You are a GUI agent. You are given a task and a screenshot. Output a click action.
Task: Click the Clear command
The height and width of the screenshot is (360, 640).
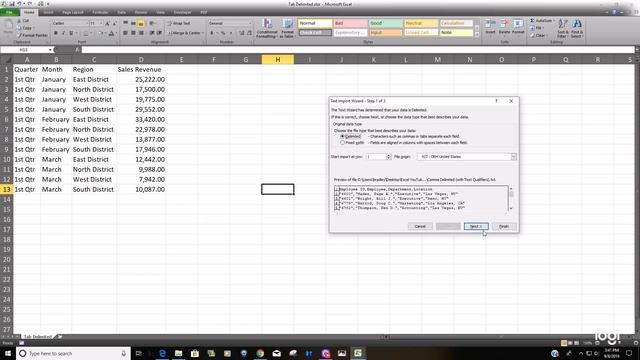[x=538, y=36]
